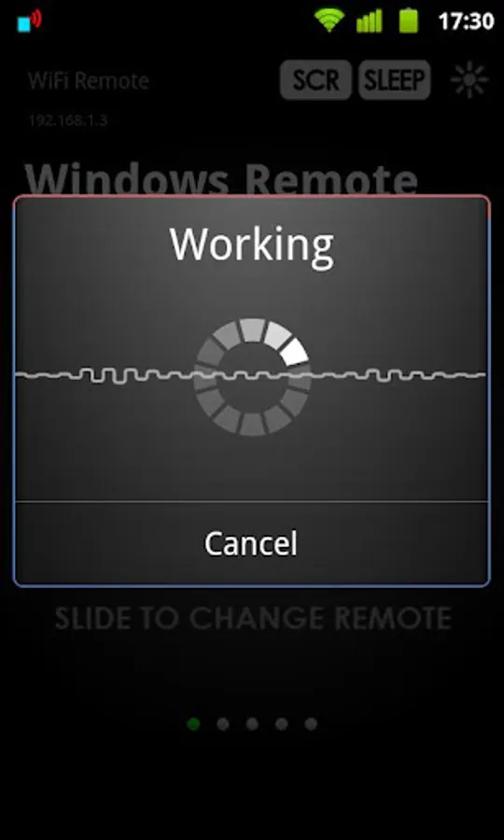Viewport: 504px width, 840px height.
Task: Tap the SLEEP button icon
Action: tap(394, 80)
